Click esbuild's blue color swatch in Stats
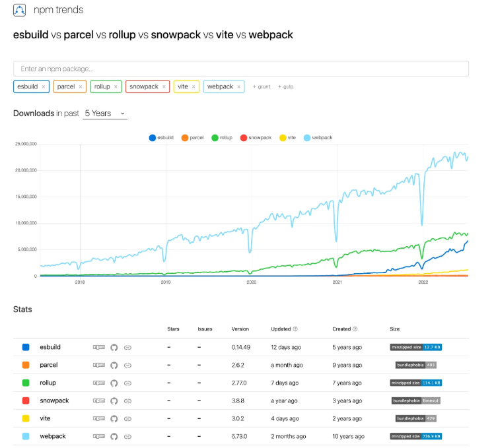This screenshot has width=494, height=448. point(26,347)
